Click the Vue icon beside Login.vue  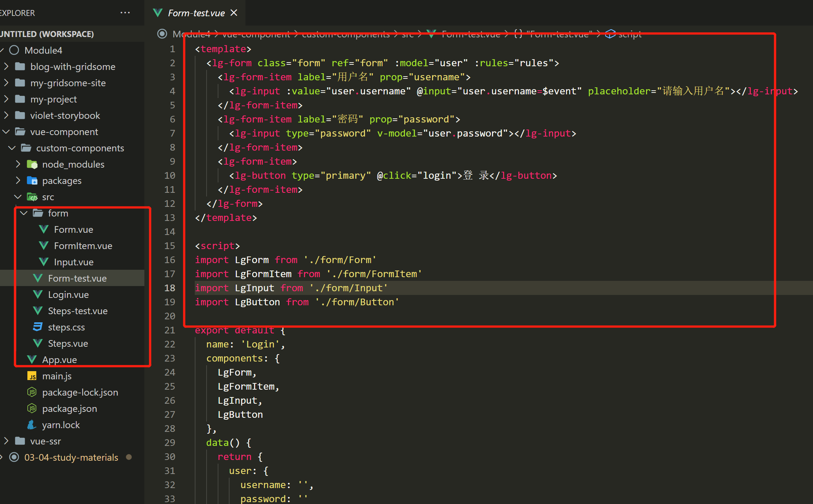pos(38,295)
